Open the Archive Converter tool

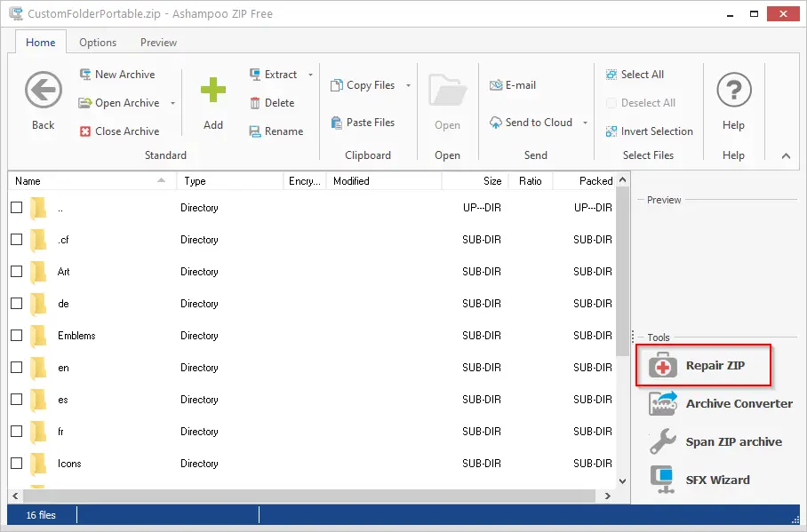[x=720, y=403]
